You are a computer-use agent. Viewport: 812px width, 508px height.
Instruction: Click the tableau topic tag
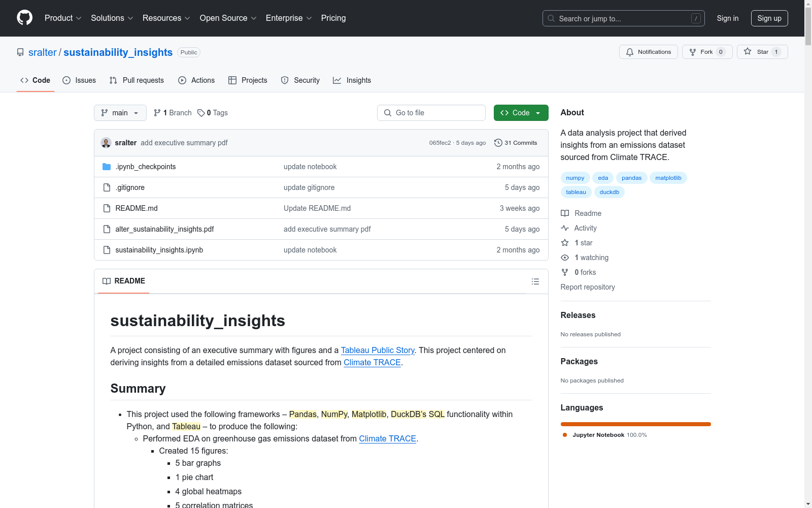click(x=576, y=192)
